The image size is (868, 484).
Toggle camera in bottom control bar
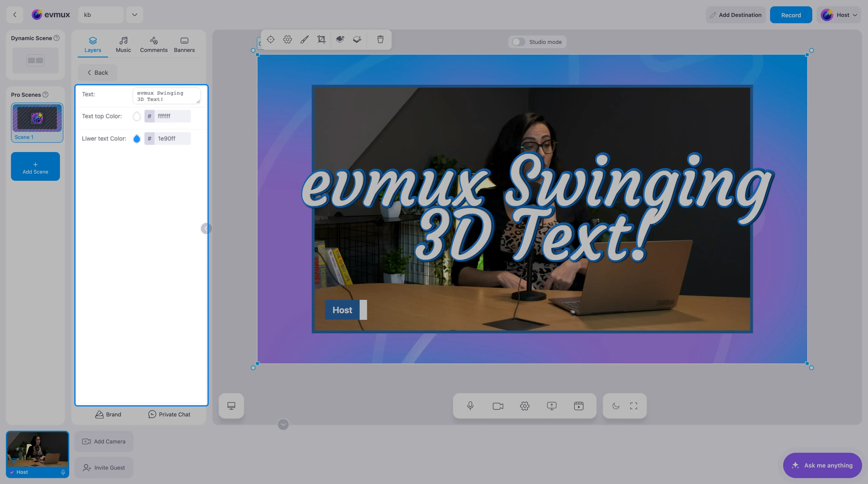pyautogui.click(x=498, y=406)
